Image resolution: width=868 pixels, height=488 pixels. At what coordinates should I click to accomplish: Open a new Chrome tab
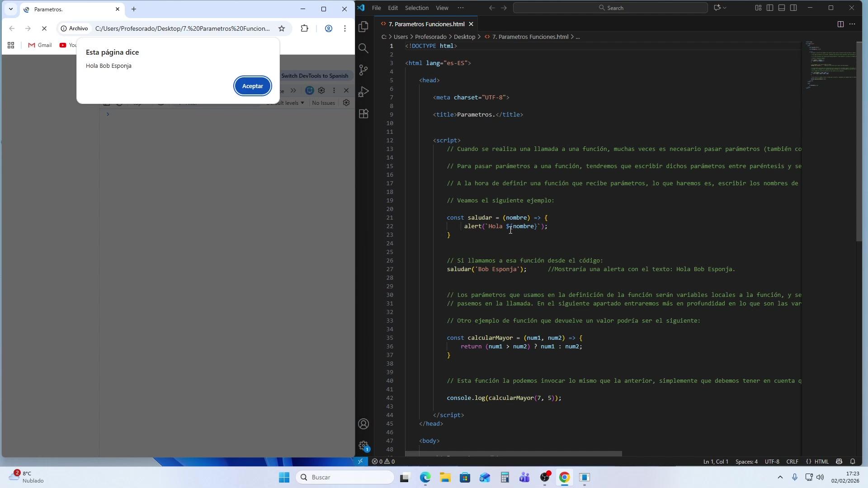click(134, 9)
